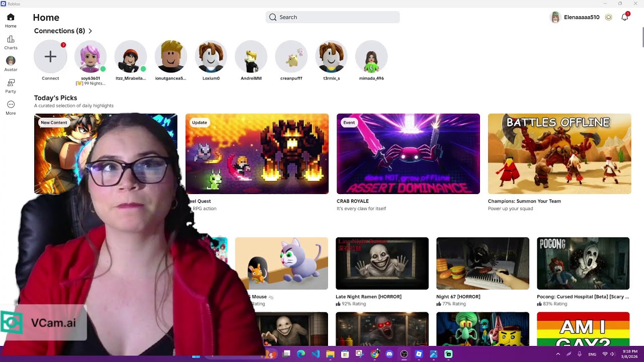Click the Event badge on CRAB ROYALE
Image resolution: width=644 pixels, height=362 pixels.
point(349,123)
